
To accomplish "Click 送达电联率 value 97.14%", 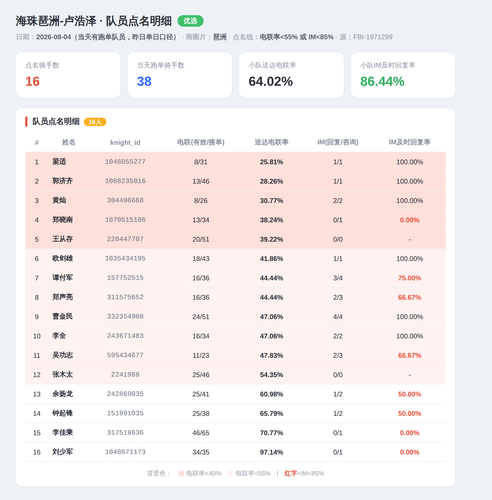I will [x=271, y=452].
